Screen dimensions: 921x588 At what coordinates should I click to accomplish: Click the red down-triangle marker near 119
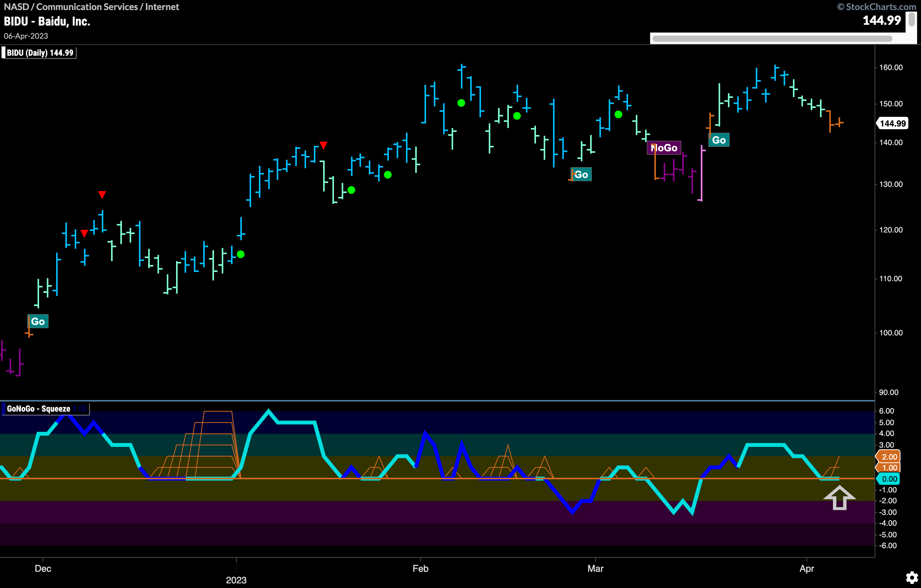pos(84,233)
